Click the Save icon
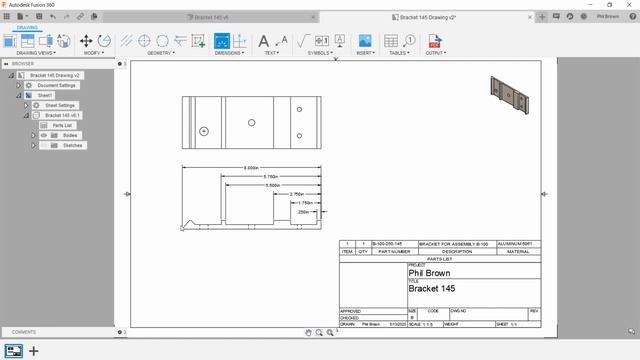Image resolution: width=640 pixels, height=360 pixels. 39,17
